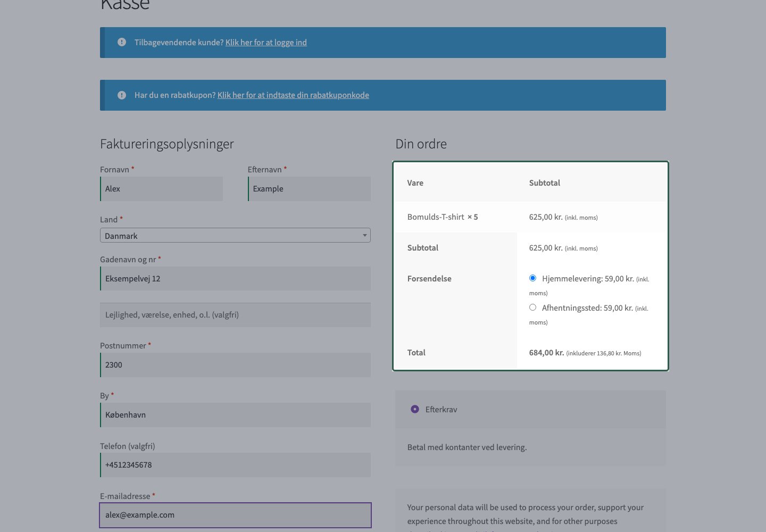Open the 'Klik her for at logge ind' link
This screenshot has width=766, height=532.
[x=266, y=43]
